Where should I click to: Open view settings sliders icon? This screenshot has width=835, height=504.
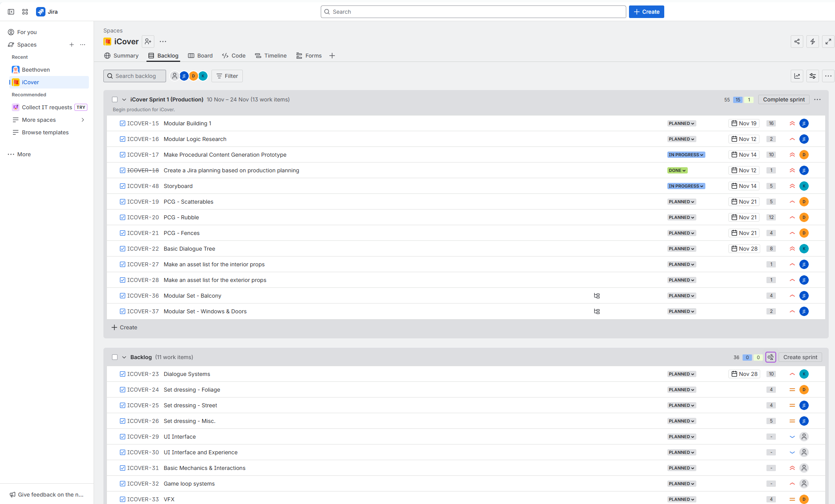pos(813,76)
